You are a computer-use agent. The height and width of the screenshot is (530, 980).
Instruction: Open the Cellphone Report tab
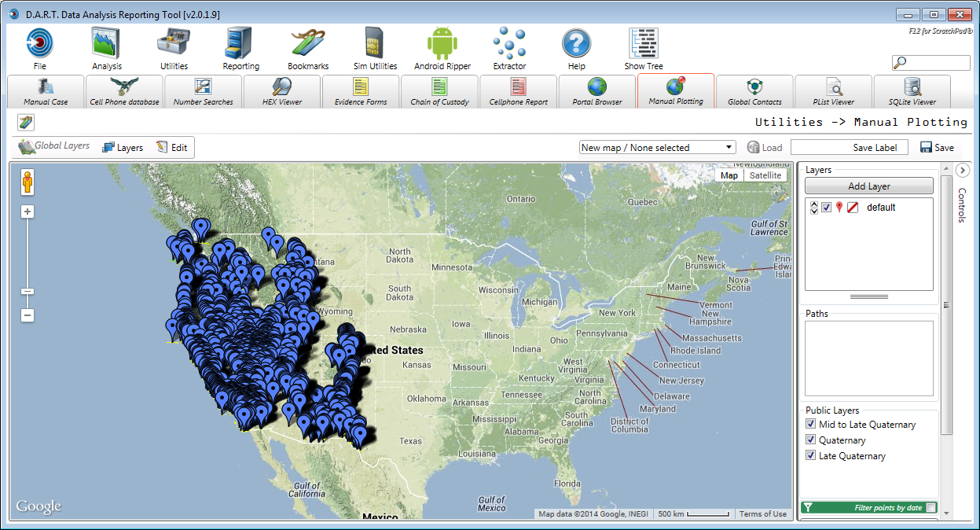(518, 91)
